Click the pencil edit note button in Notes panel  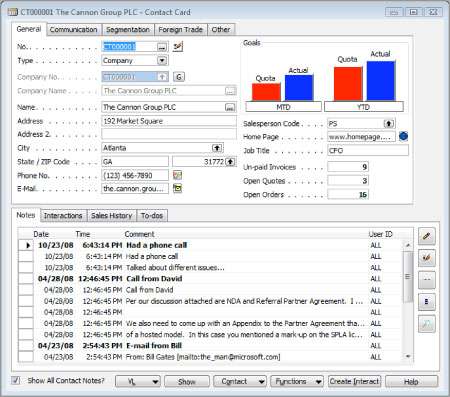[x=427, y=236]
